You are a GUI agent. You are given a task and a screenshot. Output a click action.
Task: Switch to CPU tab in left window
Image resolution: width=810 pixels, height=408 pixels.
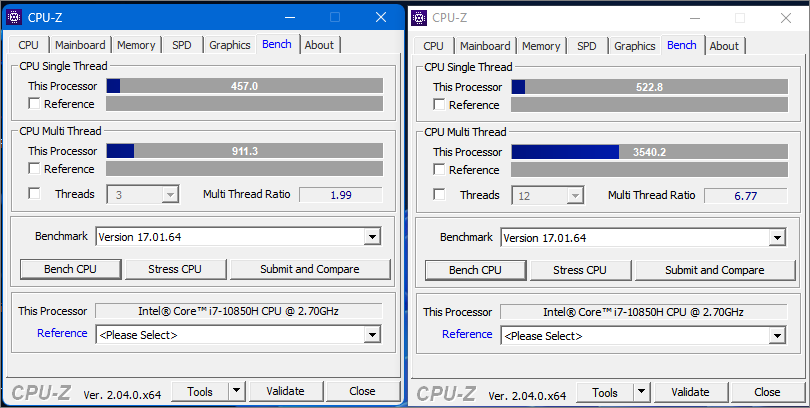pyautogui.click(x=28, y=45)
